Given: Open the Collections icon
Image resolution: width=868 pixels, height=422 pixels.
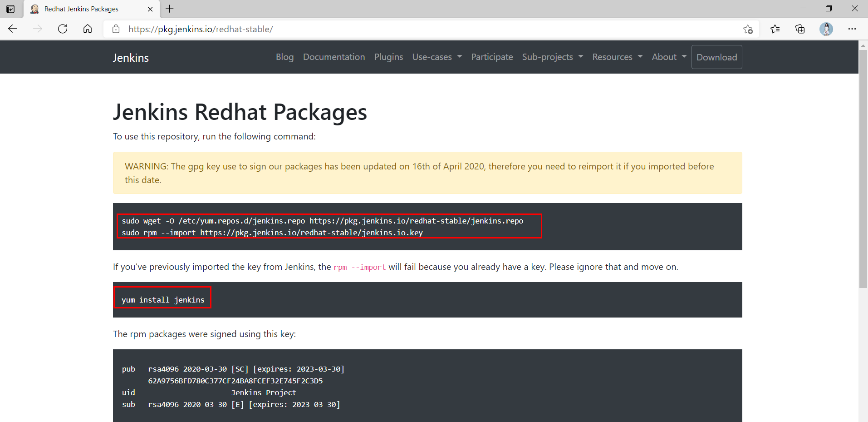Looking at the screenshot, I should pyautogui.click(x=800, y=29).
